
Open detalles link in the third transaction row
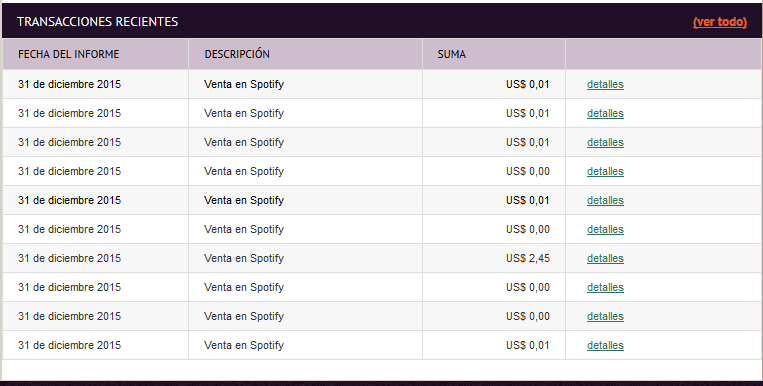[x=605, y=142]
